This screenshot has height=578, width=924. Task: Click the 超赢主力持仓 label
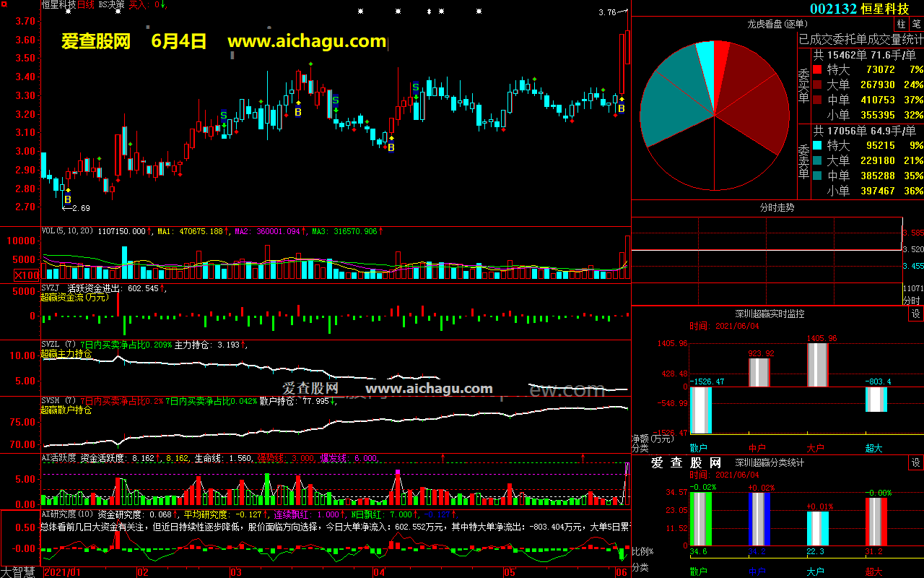point(66,354)
